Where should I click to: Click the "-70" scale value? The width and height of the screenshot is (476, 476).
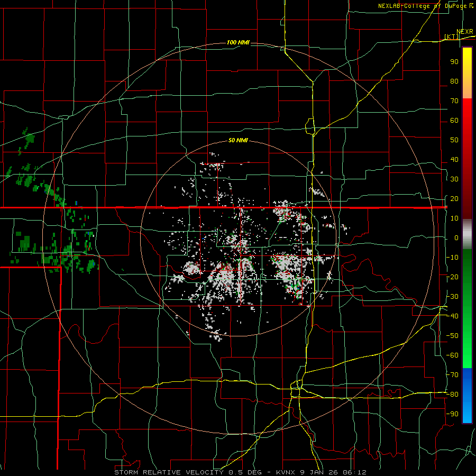452,374
